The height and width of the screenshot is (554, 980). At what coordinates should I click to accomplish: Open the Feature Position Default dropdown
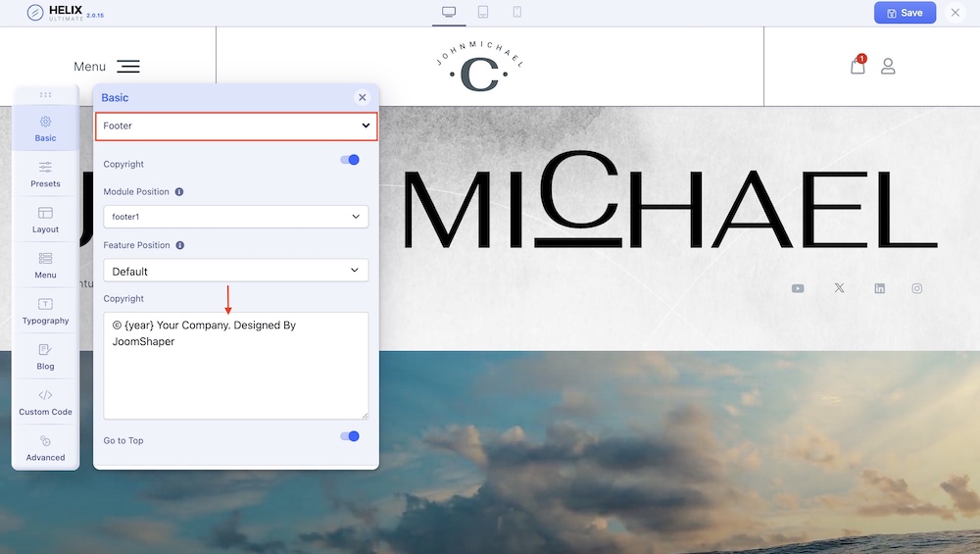click(236, 271)
